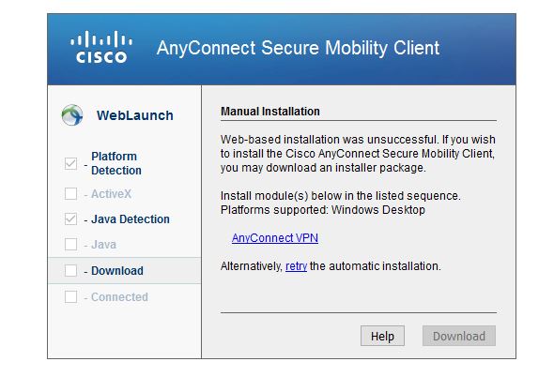Open the Help button
This screenshot has height=392, width=554.
click(382, 336)
